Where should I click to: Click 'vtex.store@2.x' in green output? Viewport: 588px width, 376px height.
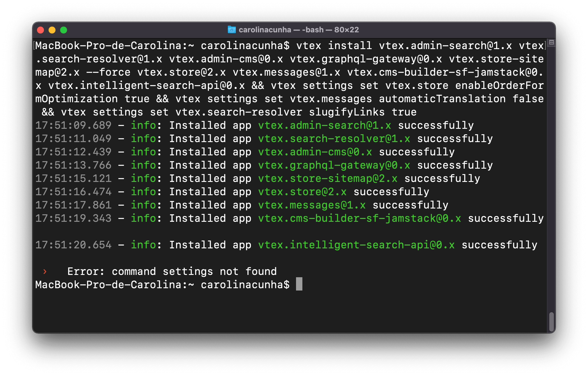pyautogui.click(x=302, y=192)
